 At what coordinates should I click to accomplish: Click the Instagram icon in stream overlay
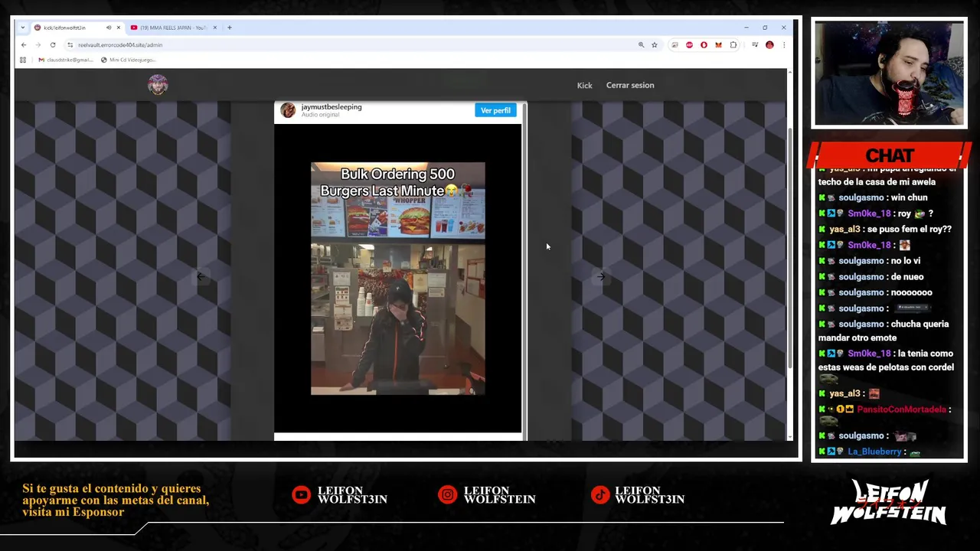[x=447, y=495]
